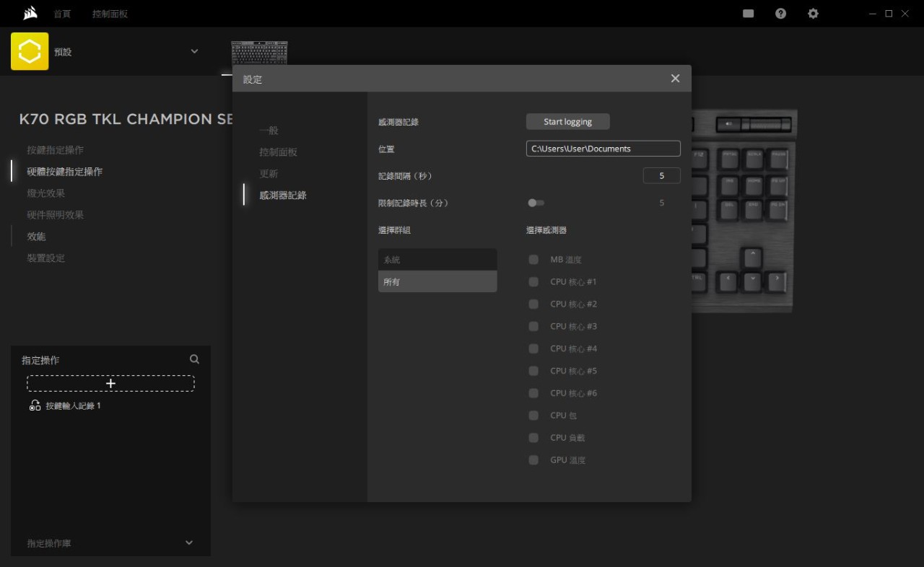Select 感測器記錄 settings section
Viewport: 924px width, 567px height.
click(x=283, y=195)
